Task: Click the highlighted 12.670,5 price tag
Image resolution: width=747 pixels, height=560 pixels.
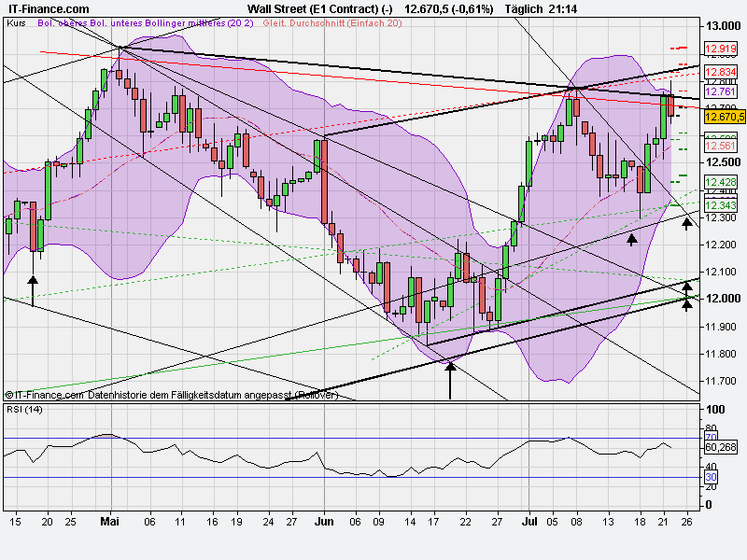Action: (724, 119)
